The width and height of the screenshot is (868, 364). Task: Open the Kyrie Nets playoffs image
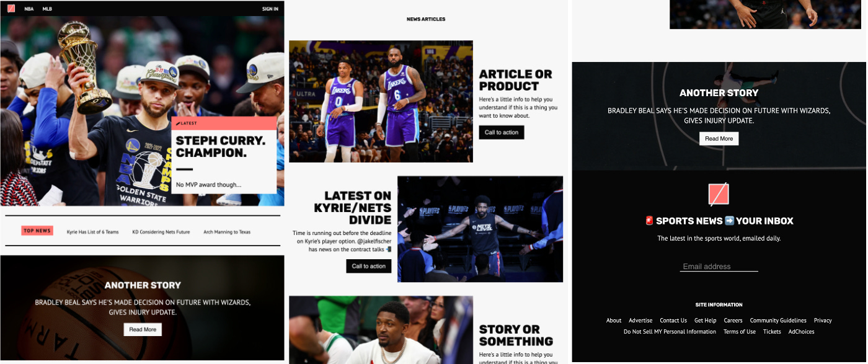[480, 229]
